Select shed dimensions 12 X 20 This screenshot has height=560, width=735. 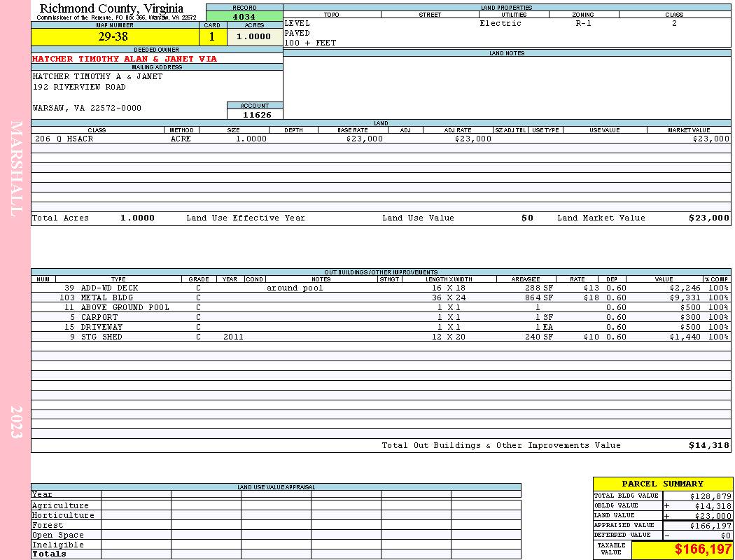point(449,337)
